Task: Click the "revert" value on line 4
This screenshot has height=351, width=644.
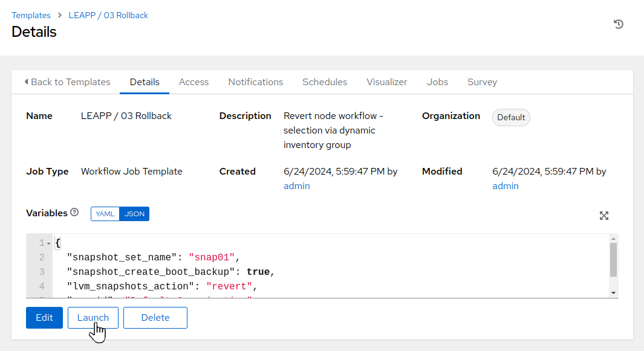Action: pyautogui.click(x=229, y=286)
